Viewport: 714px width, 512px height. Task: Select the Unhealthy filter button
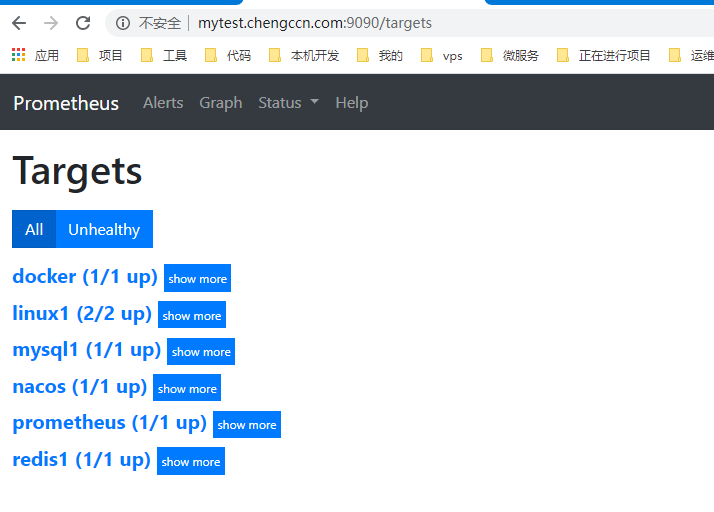(x=104, y=229)
